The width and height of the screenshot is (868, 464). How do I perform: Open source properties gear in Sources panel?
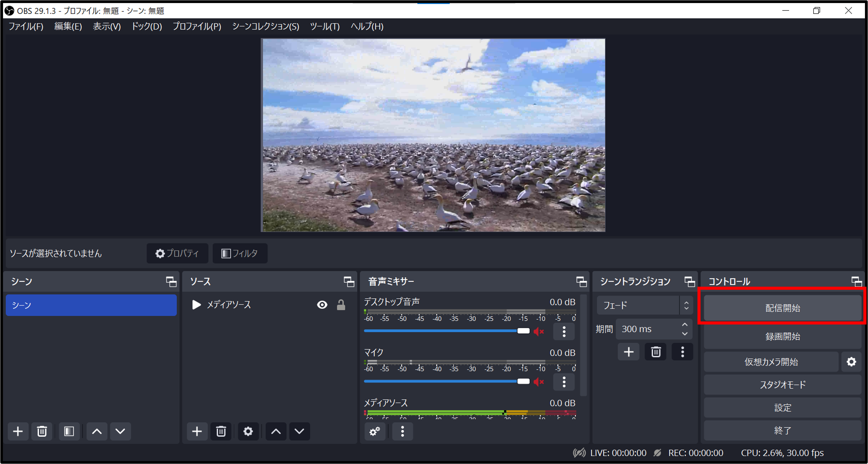(x=248, y=431)
